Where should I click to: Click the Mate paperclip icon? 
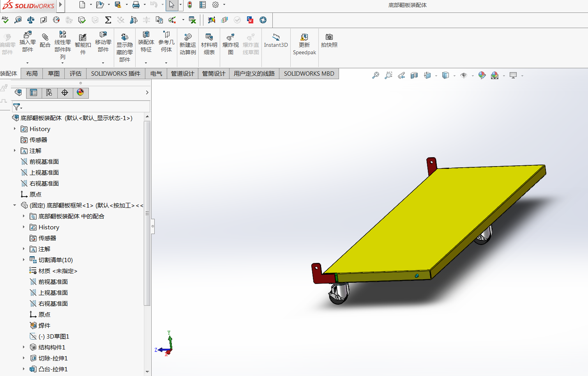tap(45, 37)
